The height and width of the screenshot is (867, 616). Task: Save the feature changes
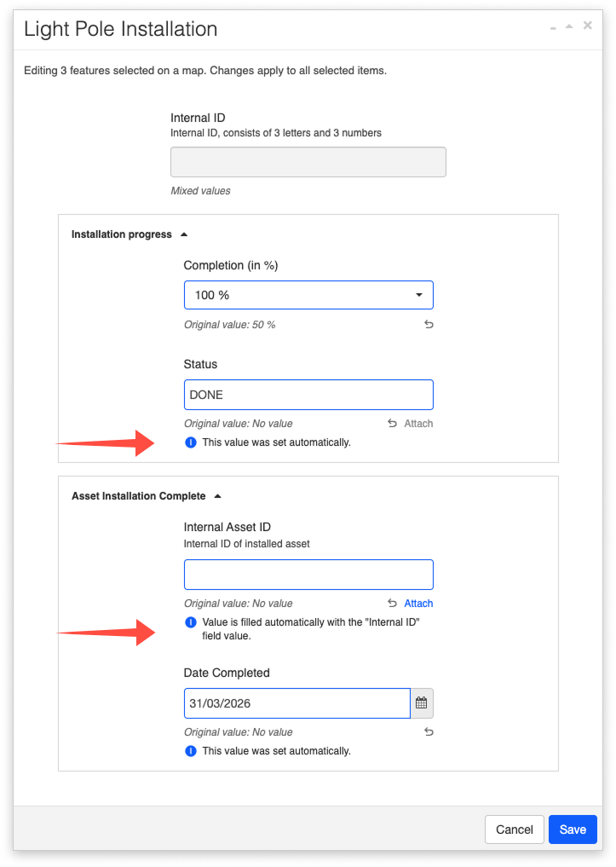(573, 829)
